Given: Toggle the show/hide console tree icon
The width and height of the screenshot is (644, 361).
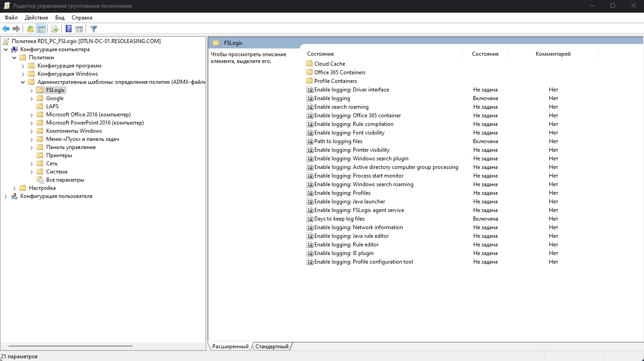Looking at the screenshot, I should 41,29.
